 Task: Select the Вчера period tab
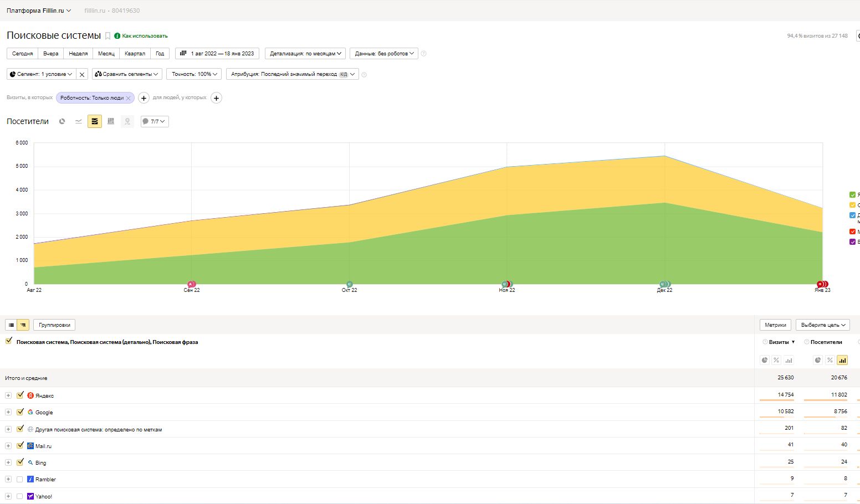pos(51,54)
